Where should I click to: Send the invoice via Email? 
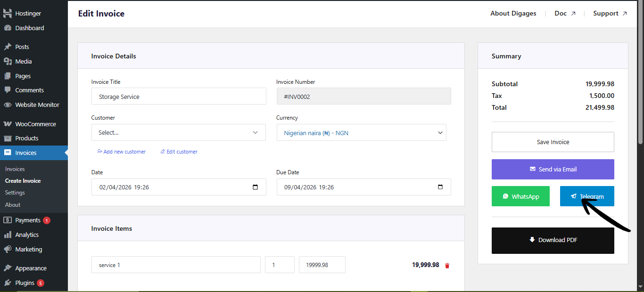[553, 170]
